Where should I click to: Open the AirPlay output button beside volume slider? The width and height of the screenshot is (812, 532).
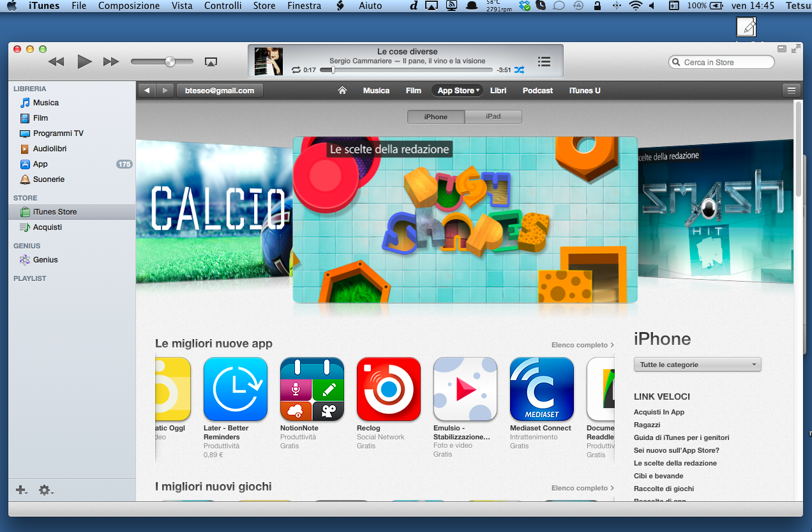tap(211, 62)
